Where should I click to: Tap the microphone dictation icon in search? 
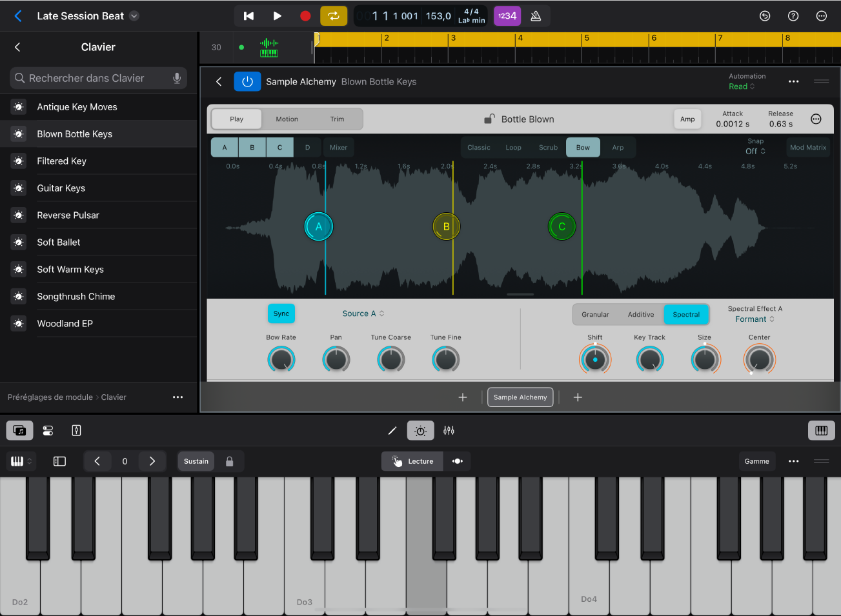coord(177,78)
